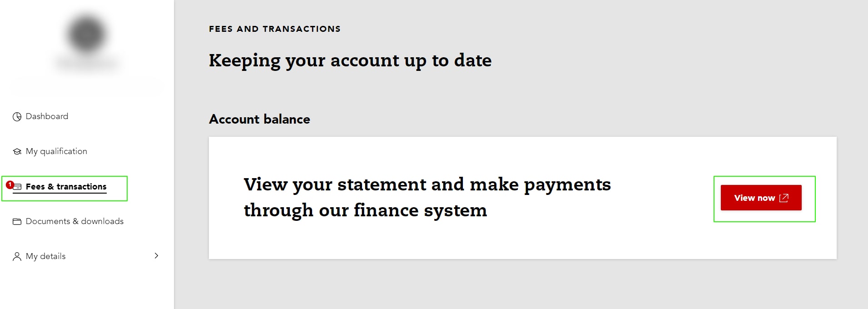Screen dimensions: 868x309
Task: Click the red notification badge showing 1
Action: pos(10,185)
